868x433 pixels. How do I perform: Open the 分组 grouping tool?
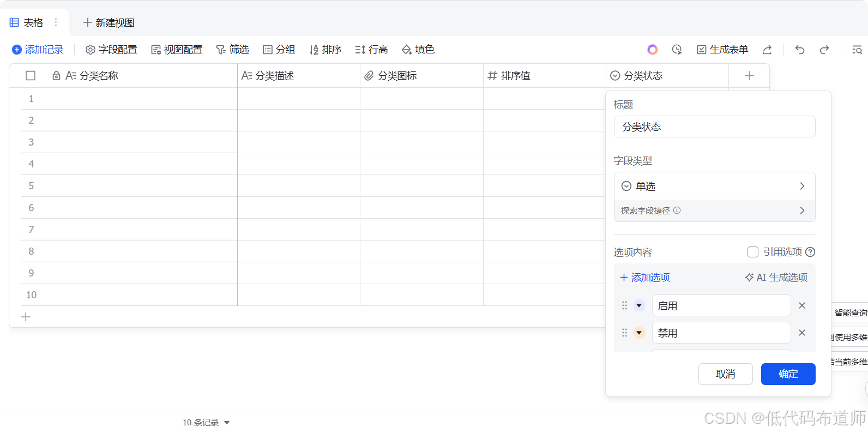pos(279,50)
